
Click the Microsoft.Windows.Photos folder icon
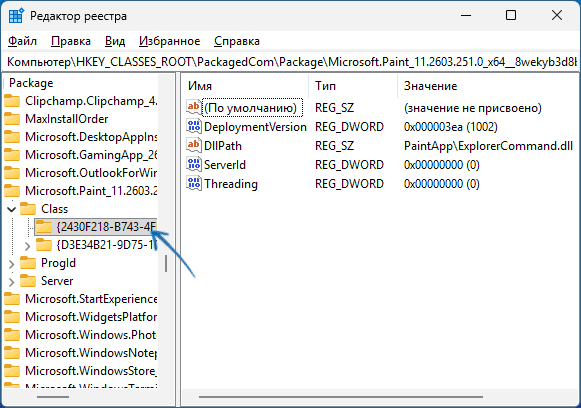click(12, 335)
